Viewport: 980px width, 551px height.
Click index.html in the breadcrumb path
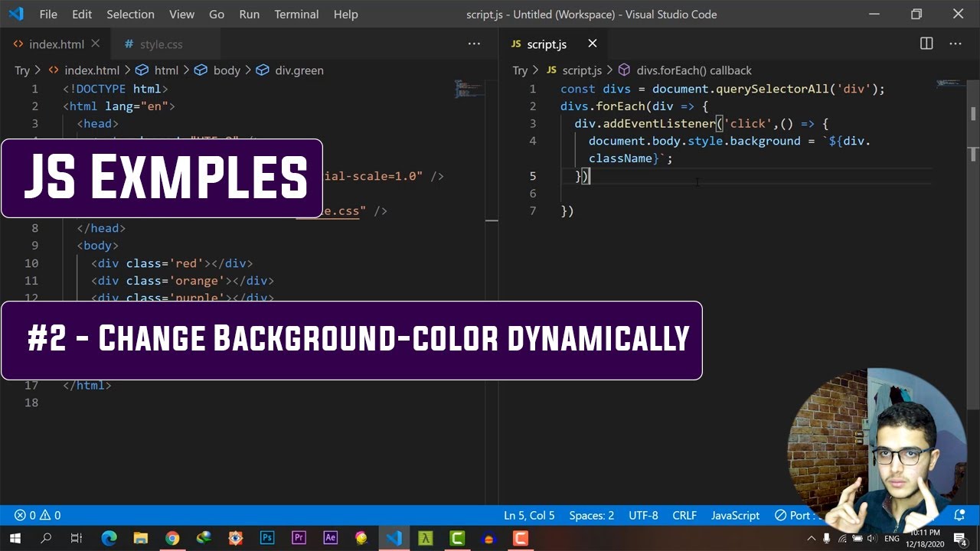tap(92, 70)
